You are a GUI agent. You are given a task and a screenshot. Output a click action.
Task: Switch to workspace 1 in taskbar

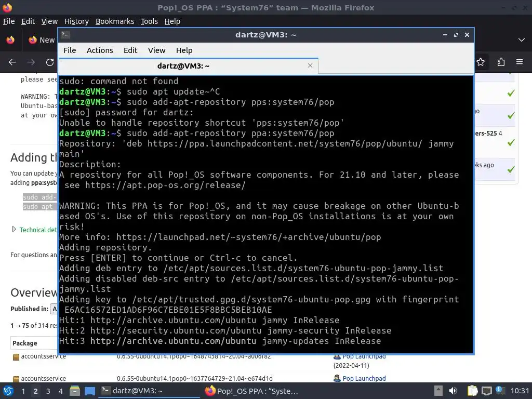pyautogui.click(x=23, y=391)
